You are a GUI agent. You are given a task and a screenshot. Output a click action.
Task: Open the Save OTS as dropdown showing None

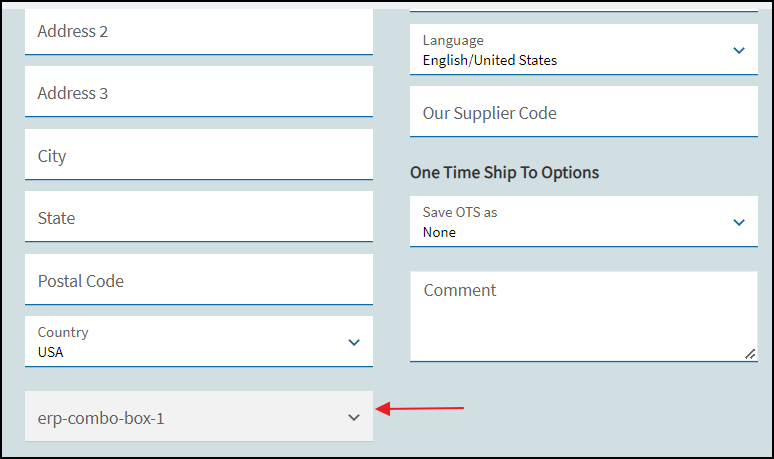coord(570,222)
